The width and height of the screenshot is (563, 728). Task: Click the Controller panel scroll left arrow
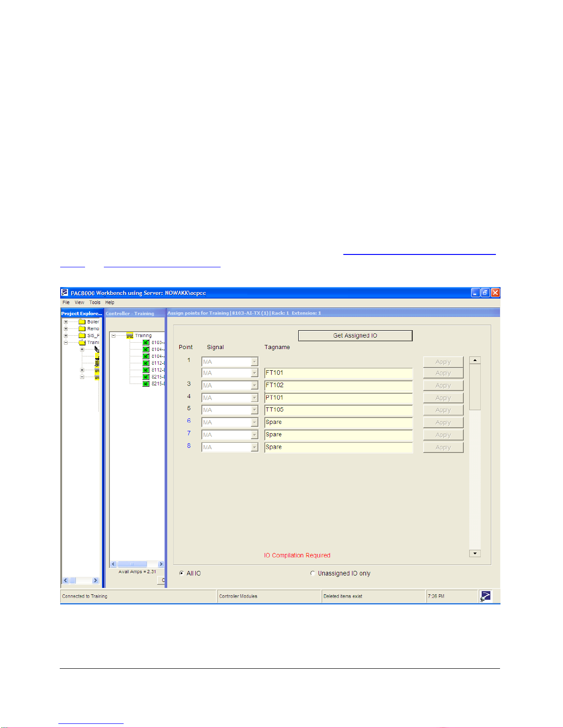(114, 564)
